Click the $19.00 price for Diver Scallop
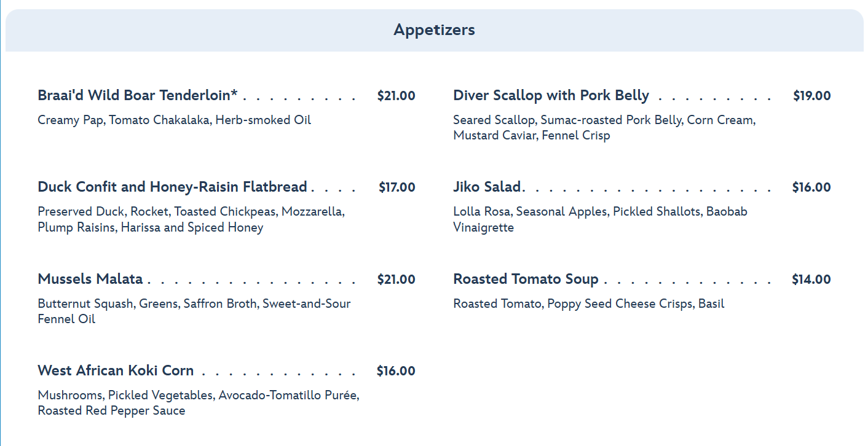The image size is (868, 446). 811,96
